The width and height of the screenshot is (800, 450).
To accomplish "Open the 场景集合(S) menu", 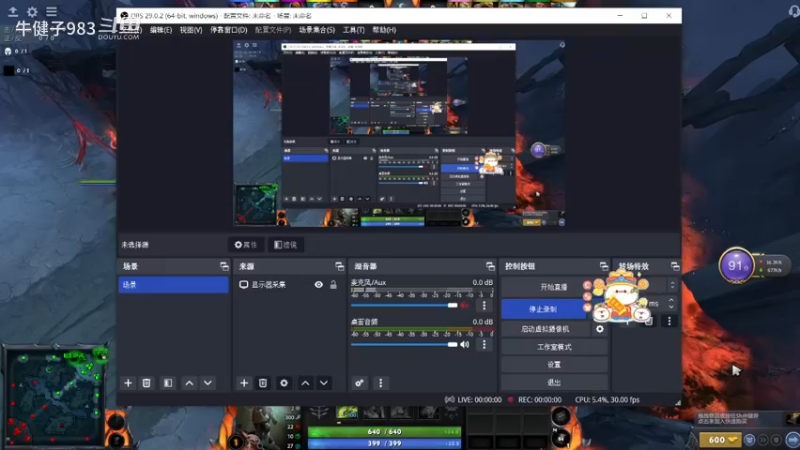I will 317,30.
